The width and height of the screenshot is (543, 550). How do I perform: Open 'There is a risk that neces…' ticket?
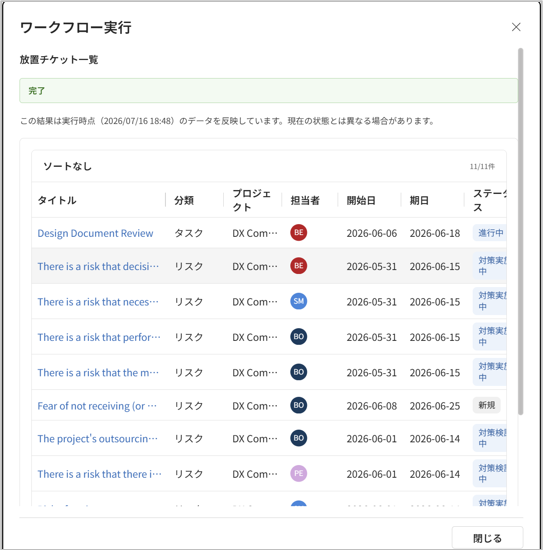tap(98, 302)
